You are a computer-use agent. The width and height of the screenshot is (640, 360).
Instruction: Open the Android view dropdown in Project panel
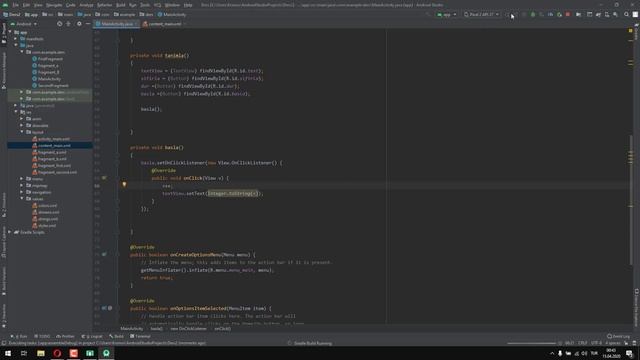(x=24, y=24)
